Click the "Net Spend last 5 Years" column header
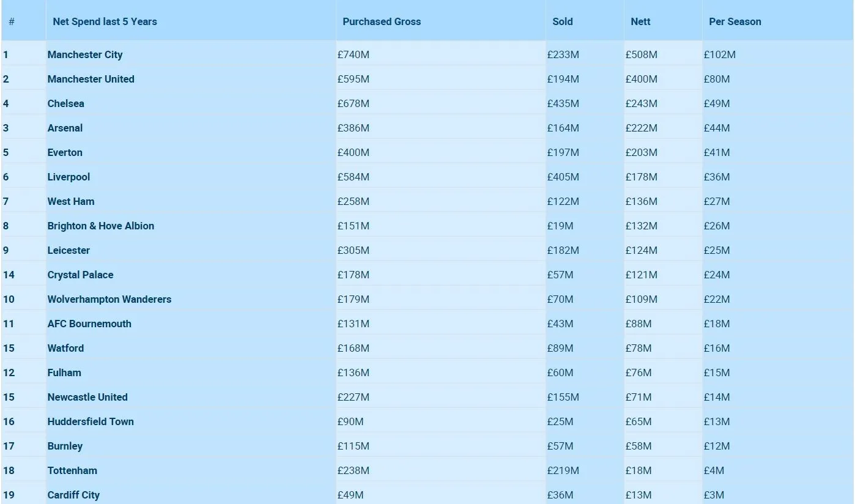This screenshot has height=504, width=855. coord(105,21)
